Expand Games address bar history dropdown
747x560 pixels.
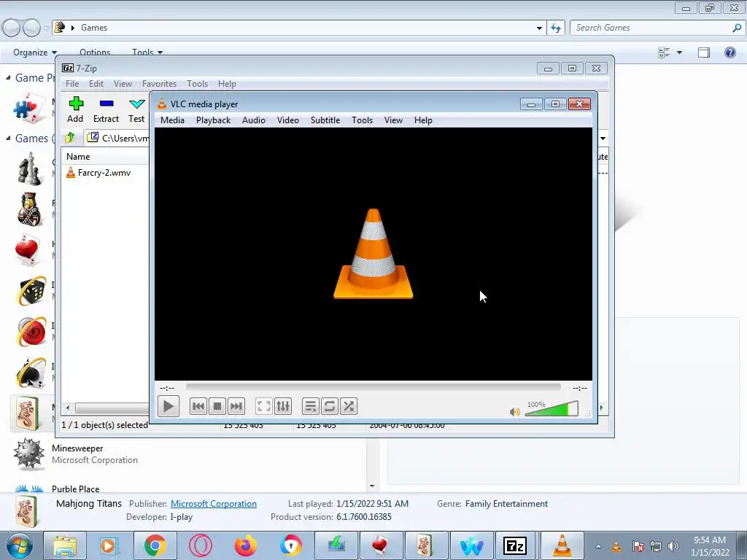point(539,28)
